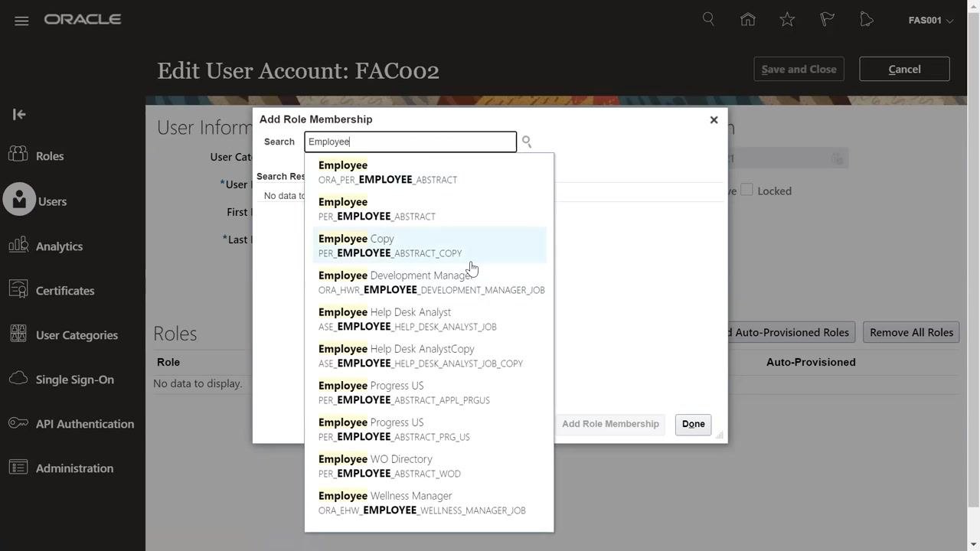Image resolution: width=980 pixels, height=551 pixels.
Task: Go to the Home icon
Action: tap(748, 19)
